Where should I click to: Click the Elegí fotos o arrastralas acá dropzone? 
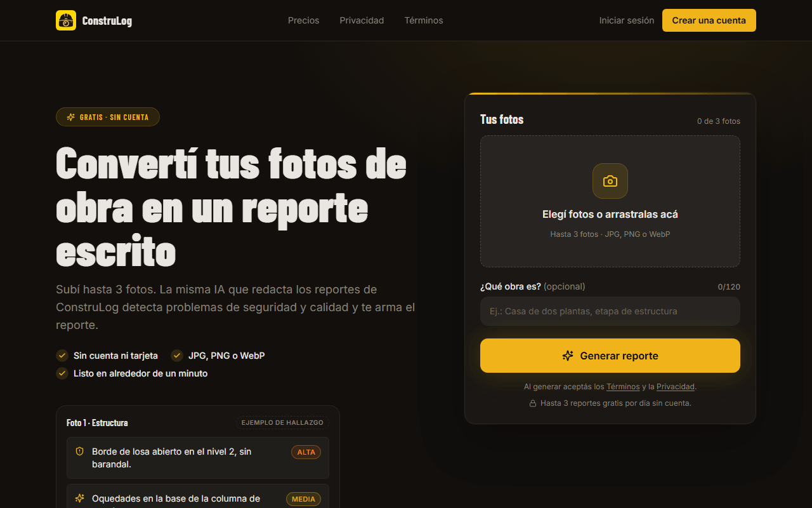610,201
